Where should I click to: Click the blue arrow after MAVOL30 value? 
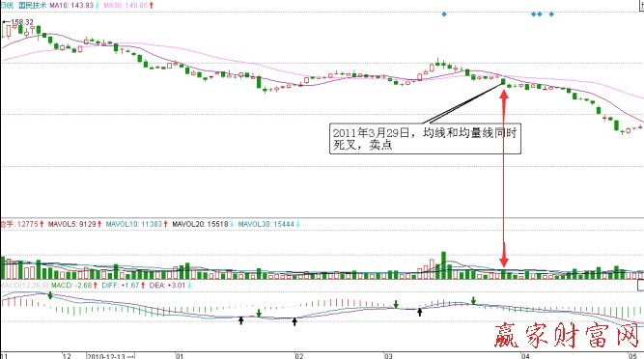tap(297, 224)
